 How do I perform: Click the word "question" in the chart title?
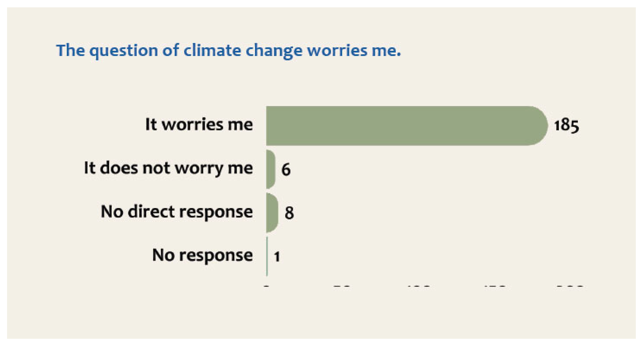coord(124,51)
